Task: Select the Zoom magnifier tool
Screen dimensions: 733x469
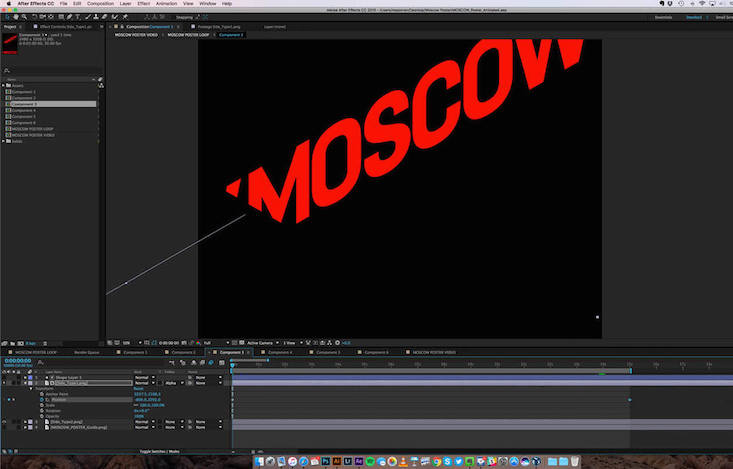Action: click(x=24, y=17)
